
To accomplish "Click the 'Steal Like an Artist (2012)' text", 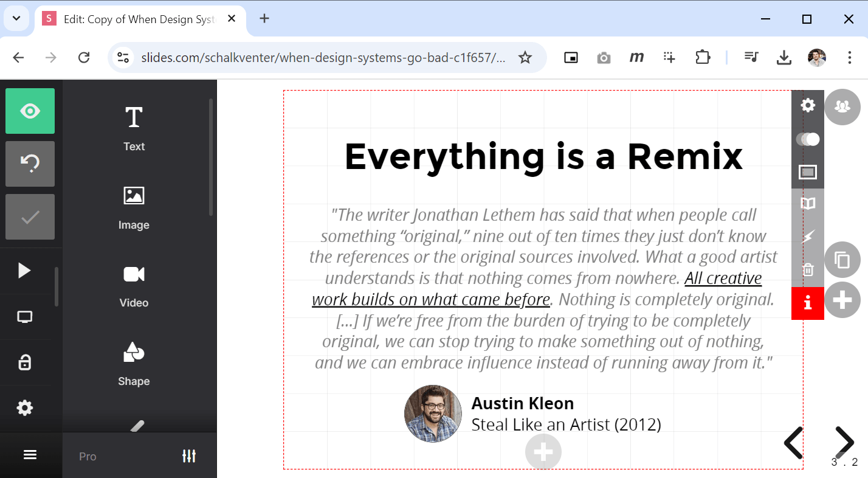I will point(566,424).
